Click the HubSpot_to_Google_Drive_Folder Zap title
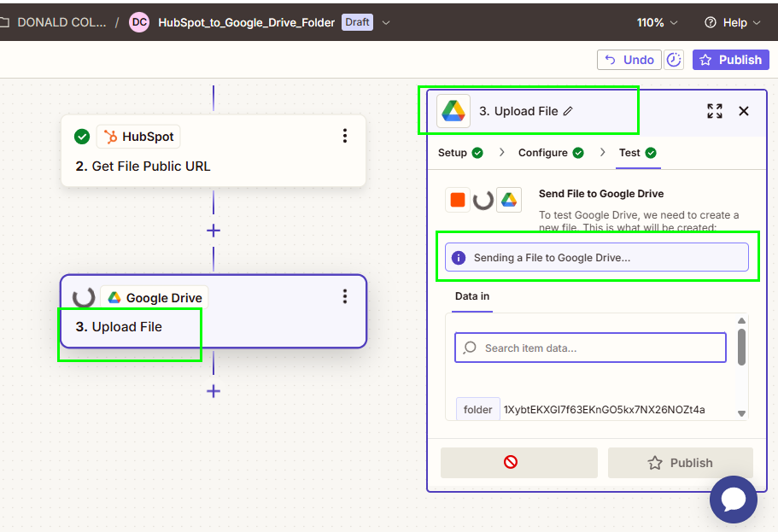Image resolution: width=778 pixels, height=532 pixels. tap(246, 23)
